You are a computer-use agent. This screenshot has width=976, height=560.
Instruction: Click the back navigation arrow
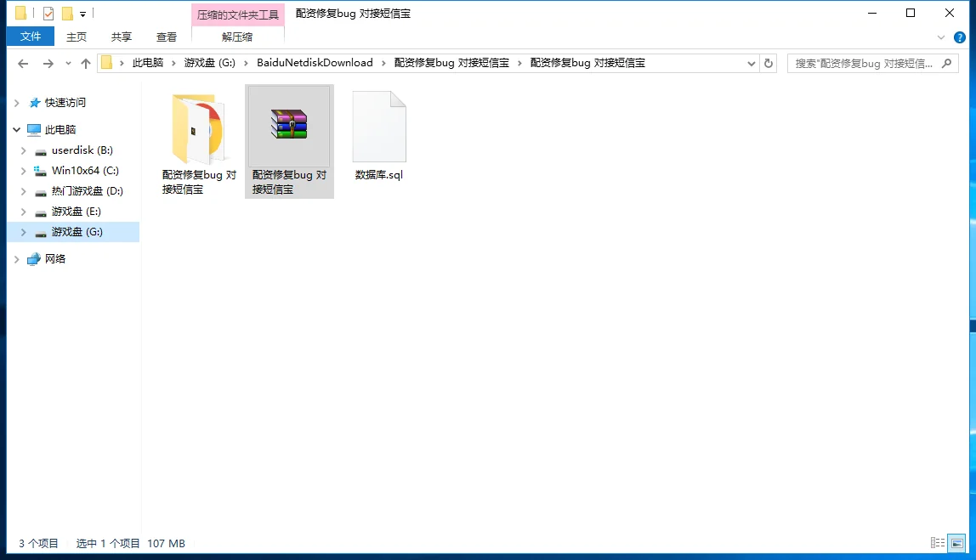pos(23,64)
